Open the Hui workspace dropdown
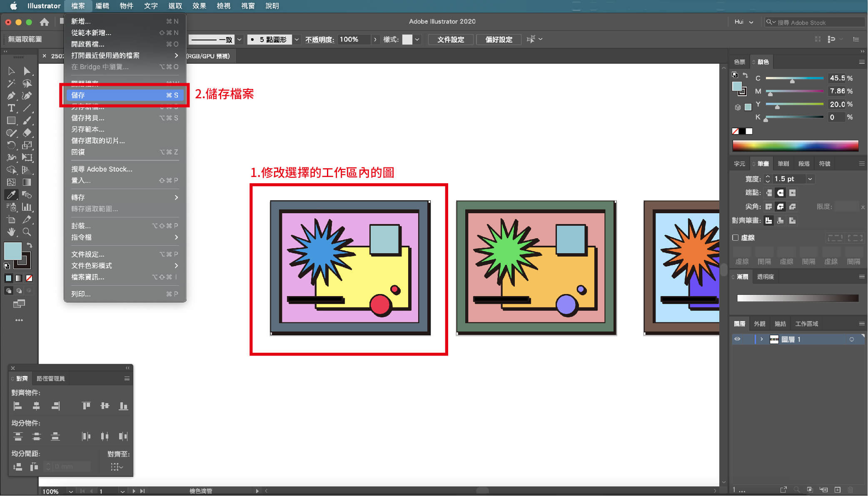This screenshot has width=868, height=496. pos(744,22)
